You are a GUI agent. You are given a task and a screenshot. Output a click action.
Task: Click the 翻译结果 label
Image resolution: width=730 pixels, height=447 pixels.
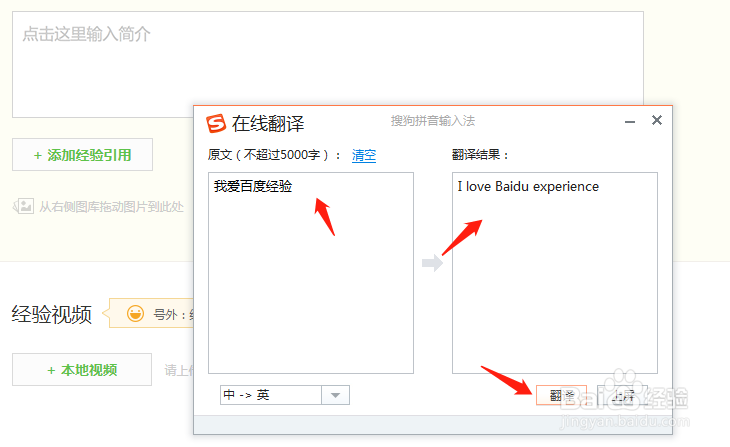click(x=480, y=155)
